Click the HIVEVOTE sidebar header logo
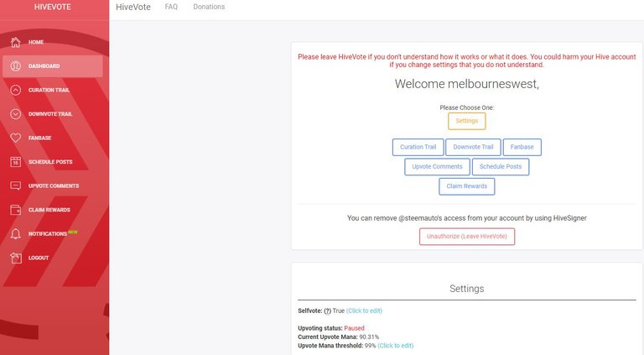The height and width of the screenshot is (355, 644). [53, 7]
